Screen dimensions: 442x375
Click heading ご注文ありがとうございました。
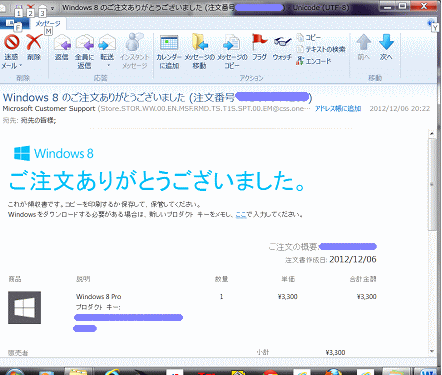157,181
